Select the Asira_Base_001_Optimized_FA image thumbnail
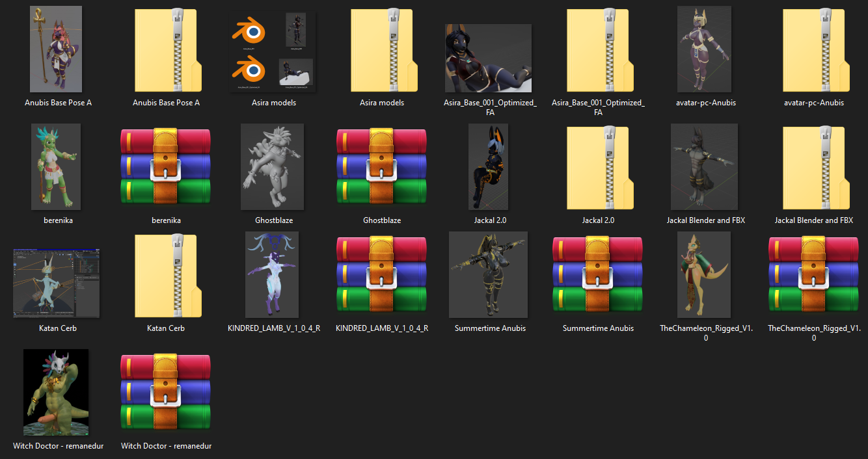Viewport: 868px width, 459px height. click(489, 58)
